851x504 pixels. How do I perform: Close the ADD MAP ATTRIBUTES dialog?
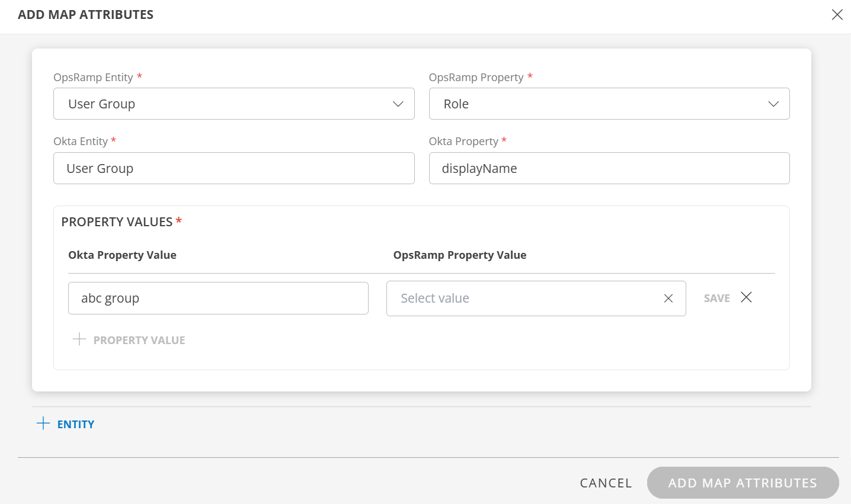pos(837,14)
